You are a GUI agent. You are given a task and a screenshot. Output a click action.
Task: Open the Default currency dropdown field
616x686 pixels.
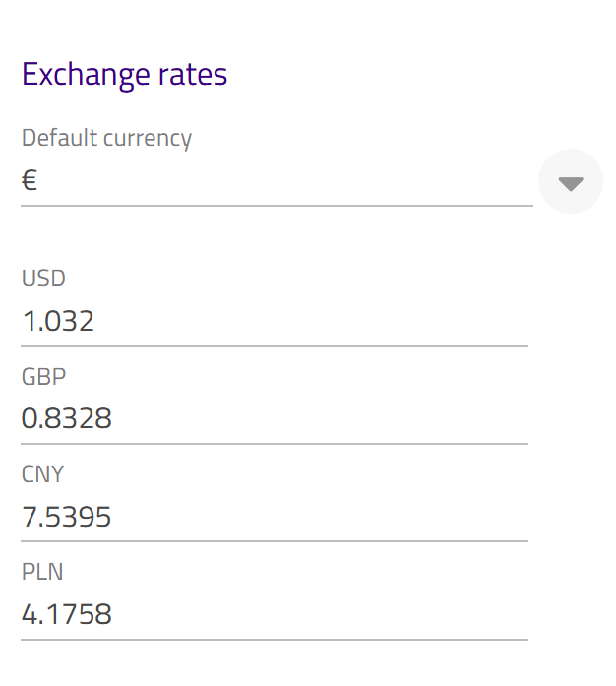coord(276,181)
